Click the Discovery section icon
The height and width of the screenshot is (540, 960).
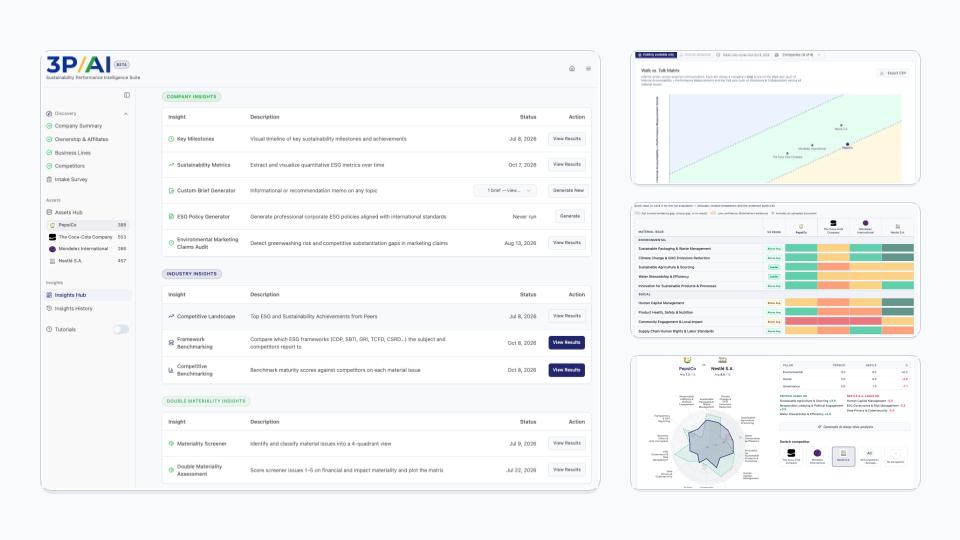[49, 113]
